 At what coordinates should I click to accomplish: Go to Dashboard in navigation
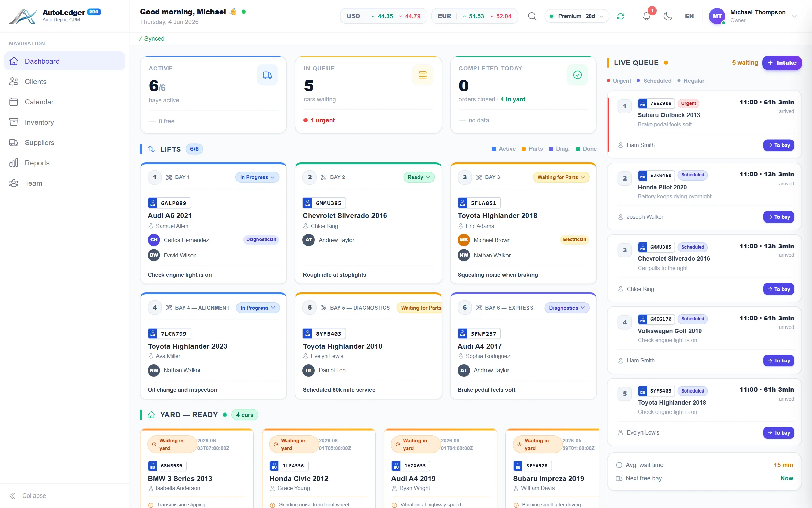click(x=65, y=61)
